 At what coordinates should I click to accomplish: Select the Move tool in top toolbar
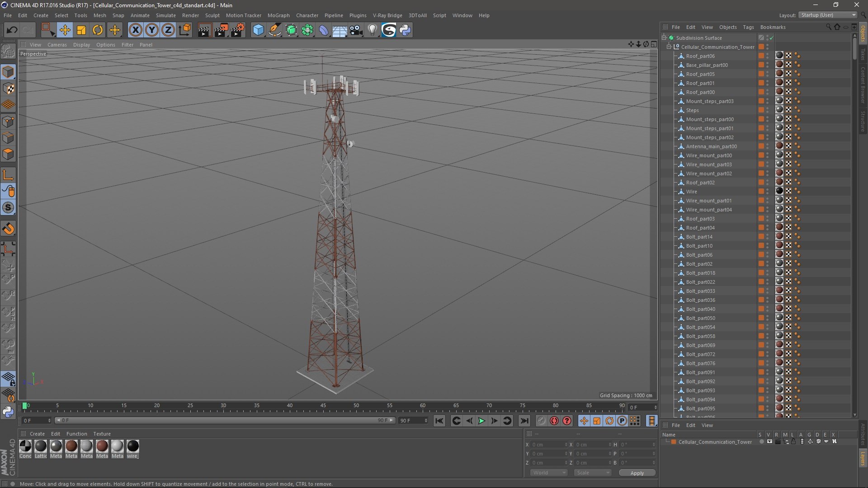pyautogui.click(x=65, y=30)
